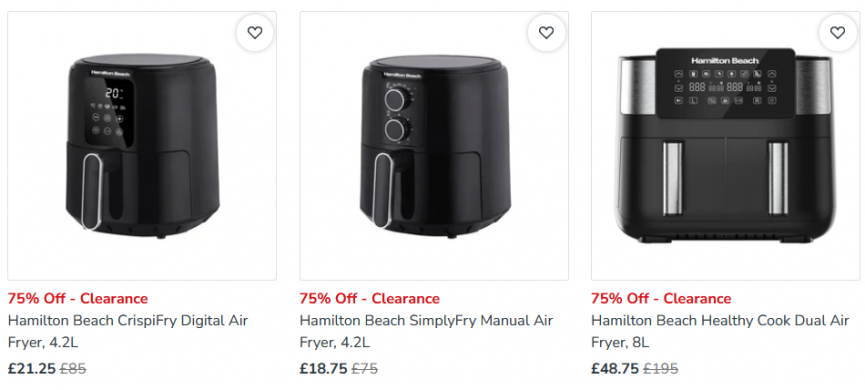The image size is (865, 390).
Task: Select the 75% Off Clearance label above Healthy Cook
Action: tap(661, 298)
